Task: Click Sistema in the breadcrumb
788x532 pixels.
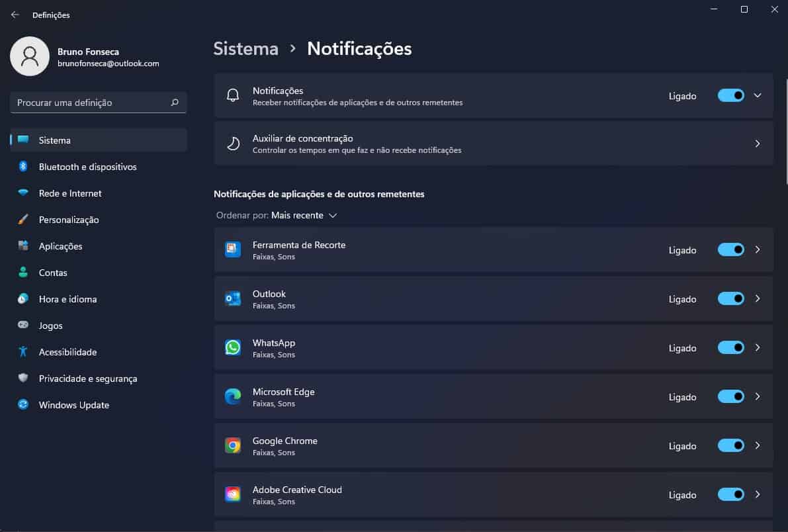Action: pyautogui.click(x=245, y=48)
